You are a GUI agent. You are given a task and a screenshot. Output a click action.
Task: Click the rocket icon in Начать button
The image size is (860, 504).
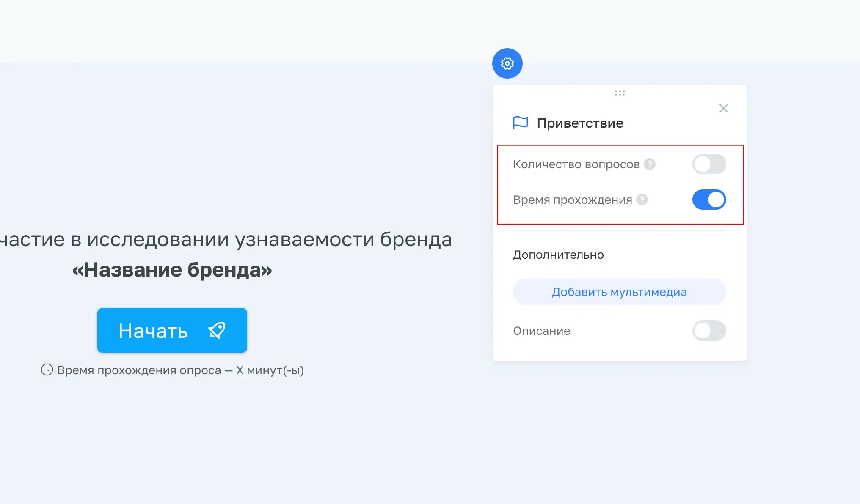click(217, 330)
